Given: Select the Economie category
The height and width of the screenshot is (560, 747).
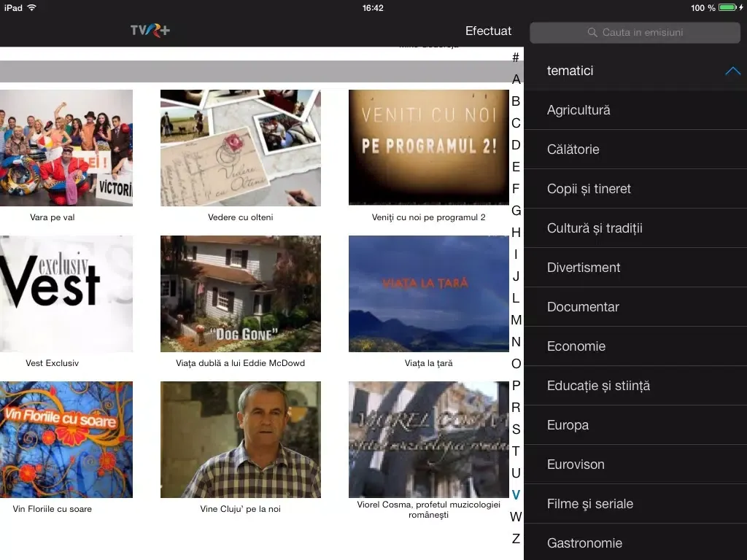Looking at the screenshot, I should pos(635,346).
